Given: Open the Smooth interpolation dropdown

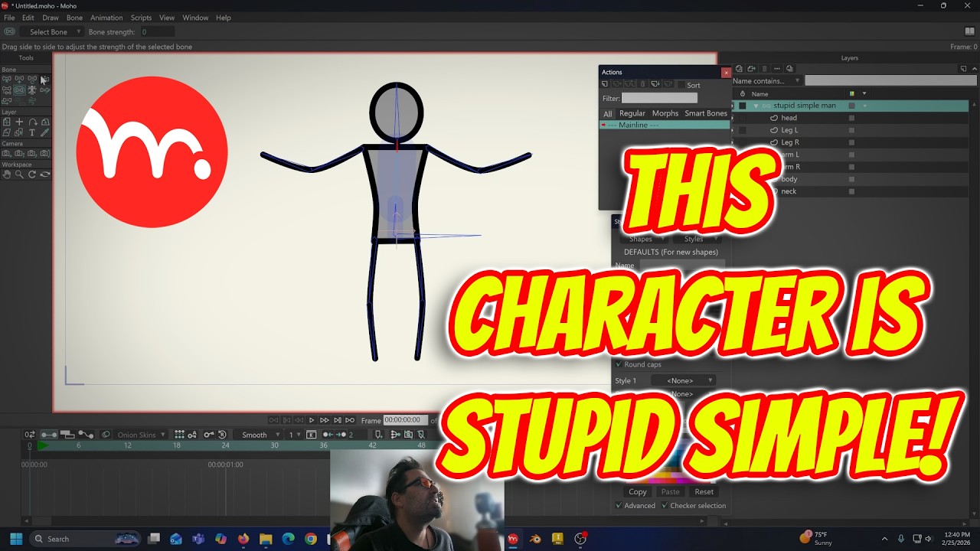Looking at the screenshot, I should click(260, 435).
